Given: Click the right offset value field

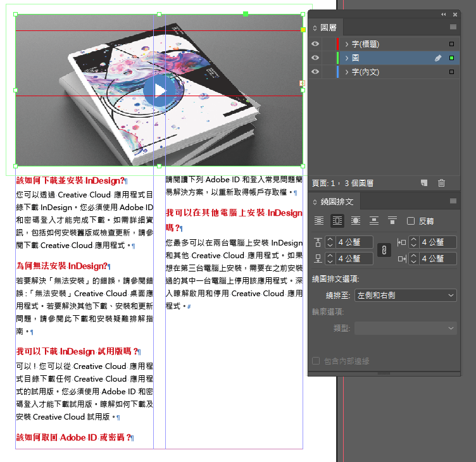Looking at the screenshot, I should [x=438, y=259].
